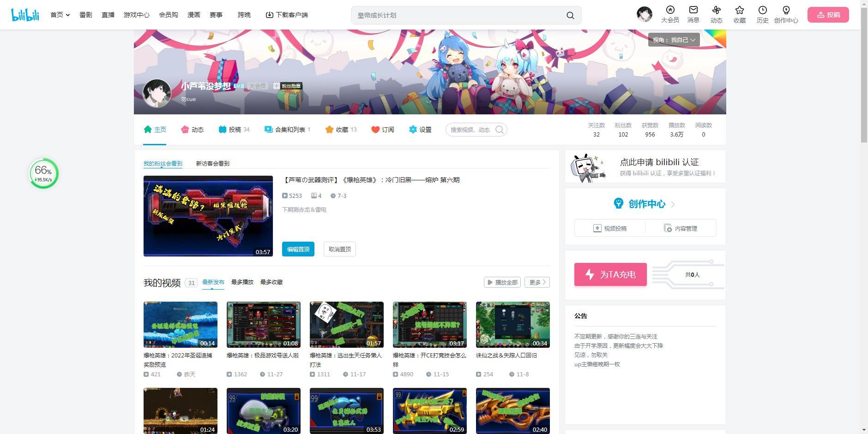Click the 点此申请 bilibili 认证 heading
The height and width of the screenshot is (434, 868).
click(x=659, y=162)
